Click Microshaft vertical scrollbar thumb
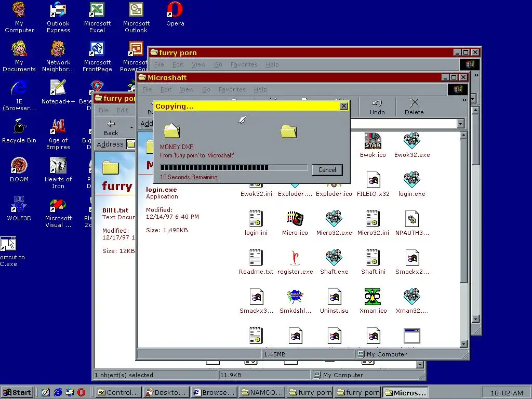This screenshot has width=532, height=399. tap(464, 210)
